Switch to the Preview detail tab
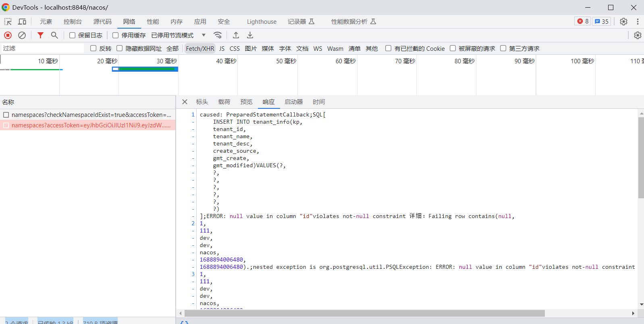The width and height of the screenshot is (644, 324). click(x=246, y=102)
